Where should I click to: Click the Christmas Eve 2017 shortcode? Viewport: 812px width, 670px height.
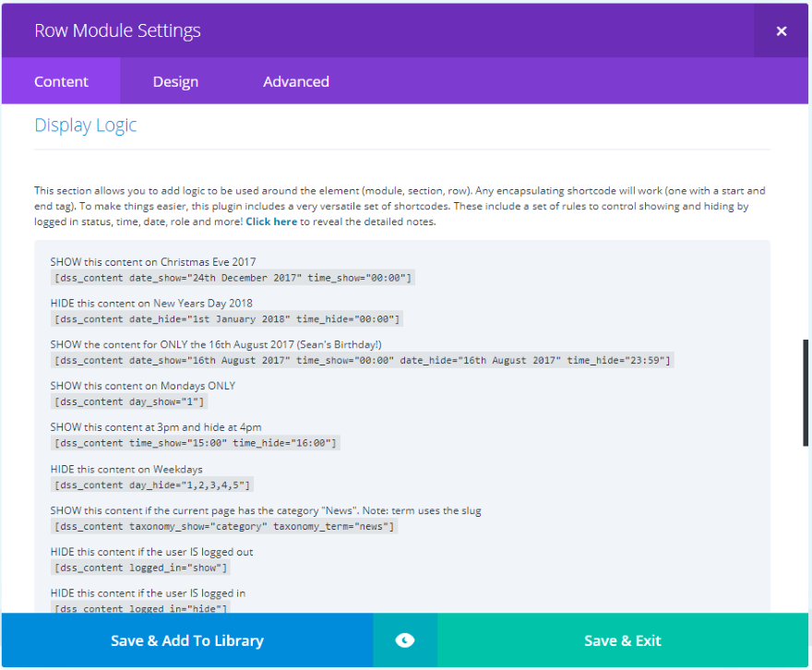[233, 278]
